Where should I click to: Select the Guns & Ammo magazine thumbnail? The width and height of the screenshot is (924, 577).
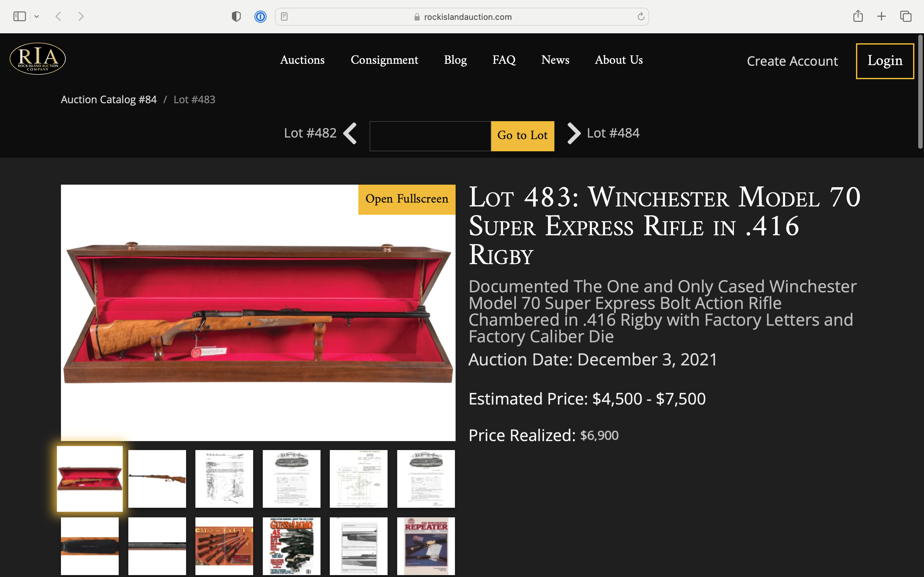pos(291,546)
